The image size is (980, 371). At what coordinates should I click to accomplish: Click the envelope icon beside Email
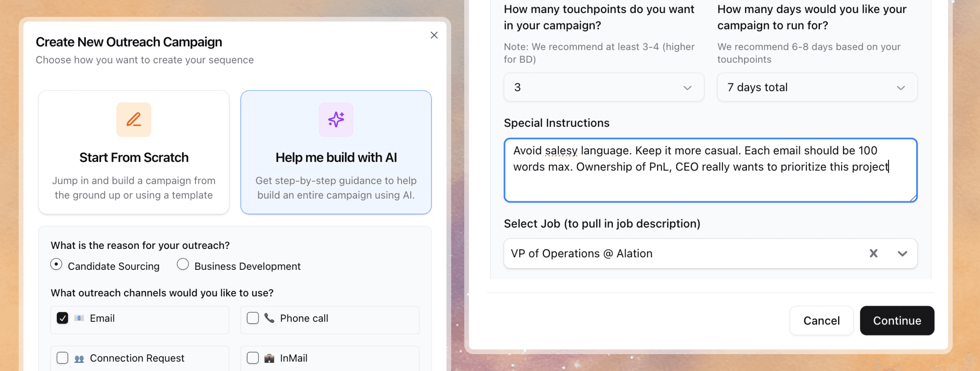point(79,318)
